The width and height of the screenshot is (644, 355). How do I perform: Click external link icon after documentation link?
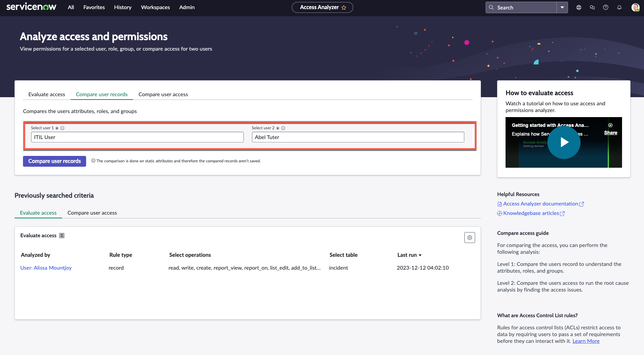pos(582,204)
